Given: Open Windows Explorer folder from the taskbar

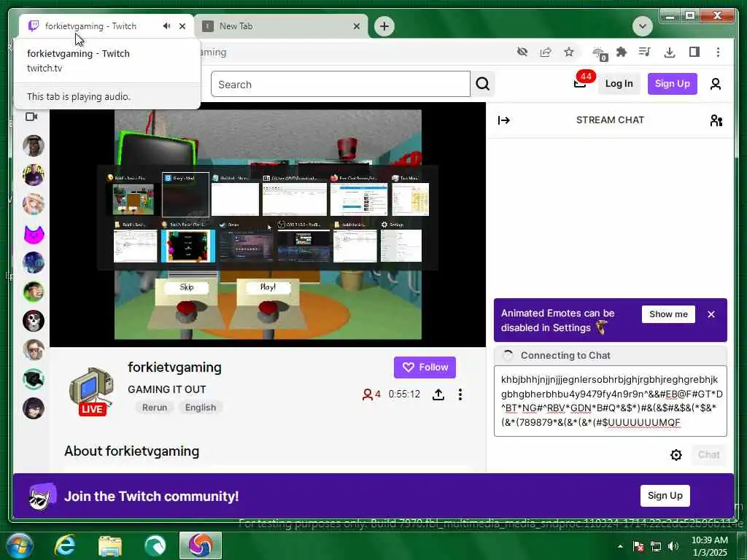Looking at the screenshot, I should (110, 545).
